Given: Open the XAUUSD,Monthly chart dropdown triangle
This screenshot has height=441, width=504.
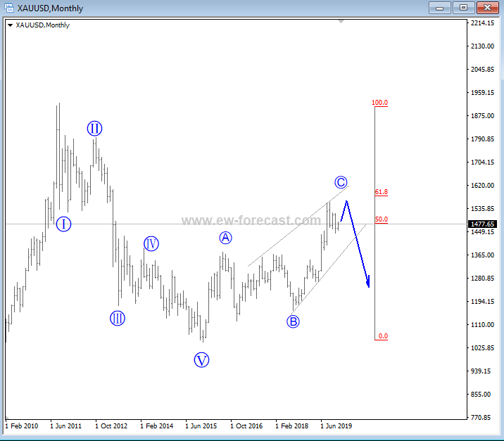Looking at the screenshot, I should click(10, 25).
